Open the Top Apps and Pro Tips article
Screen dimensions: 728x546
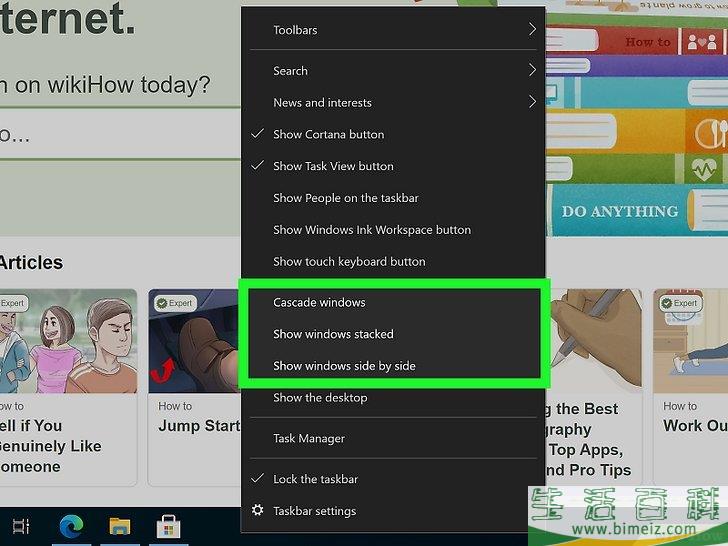click(x=588, y=439)
